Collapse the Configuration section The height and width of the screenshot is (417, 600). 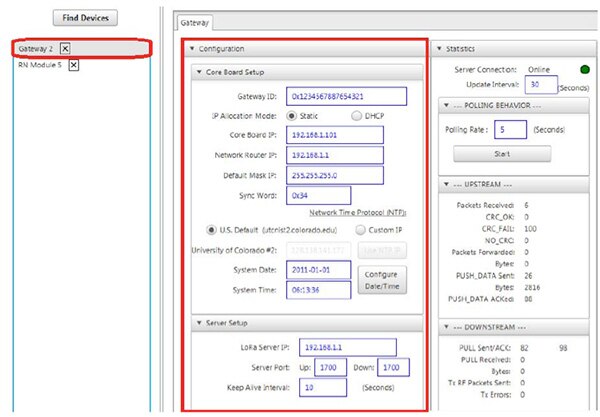[x=191, y=49]
